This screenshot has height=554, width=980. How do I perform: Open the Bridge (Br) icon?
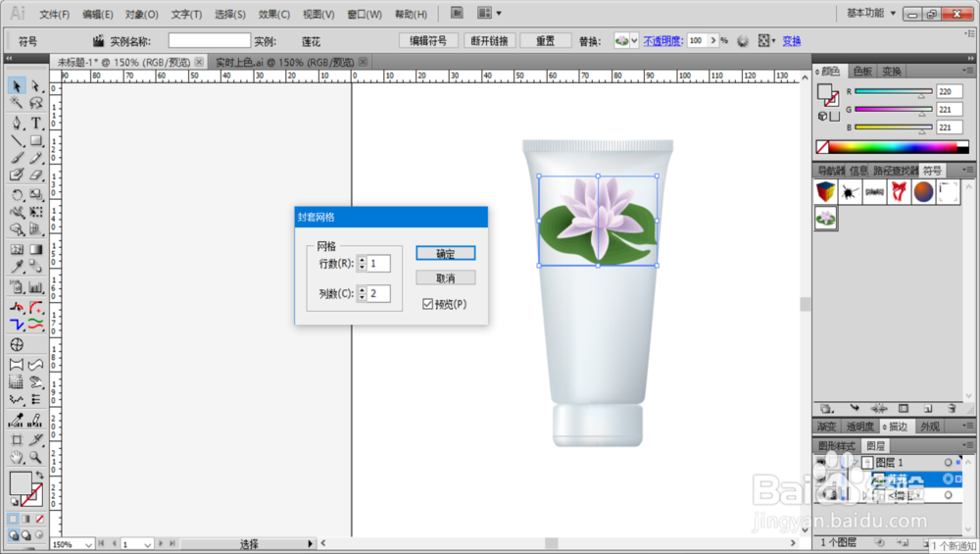457,13
